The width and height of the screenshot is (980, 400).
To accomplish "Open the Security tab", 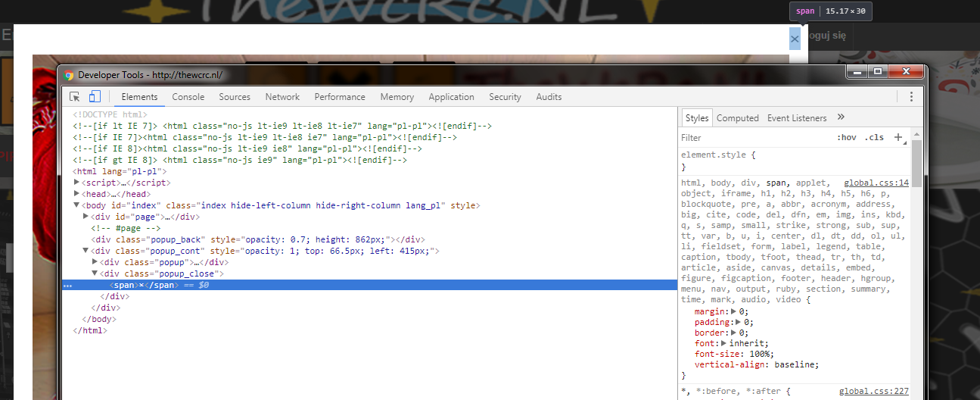I will (x=505, y=97).
